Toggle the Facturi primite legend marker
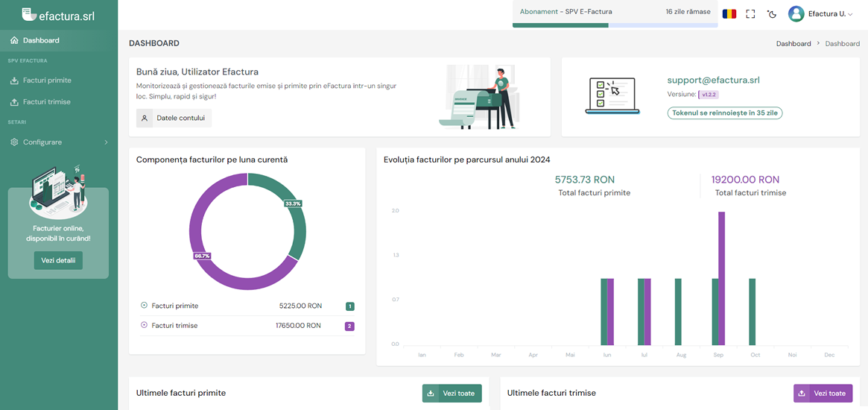 (144, 305)
